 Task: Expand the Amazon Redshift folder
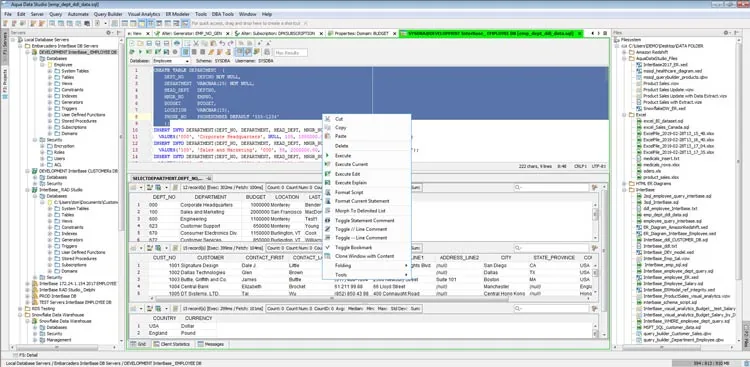pyautogui.click(x=625, y=52)
